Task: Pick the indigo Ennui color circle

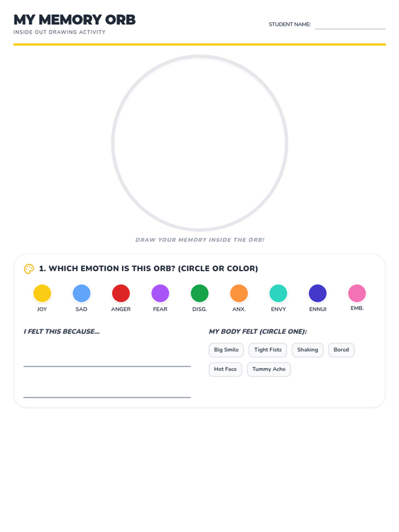Action: point(318,293)
